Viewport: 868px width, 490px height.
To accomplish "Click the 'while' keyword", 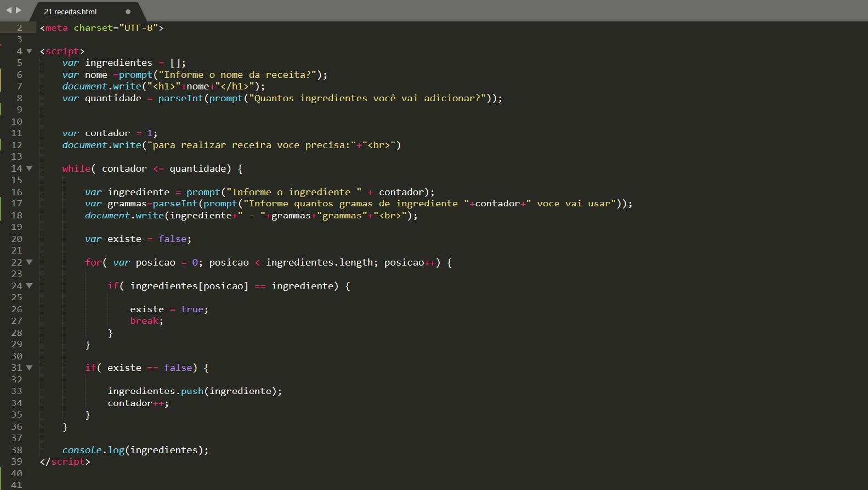I will tap(76, 168).
